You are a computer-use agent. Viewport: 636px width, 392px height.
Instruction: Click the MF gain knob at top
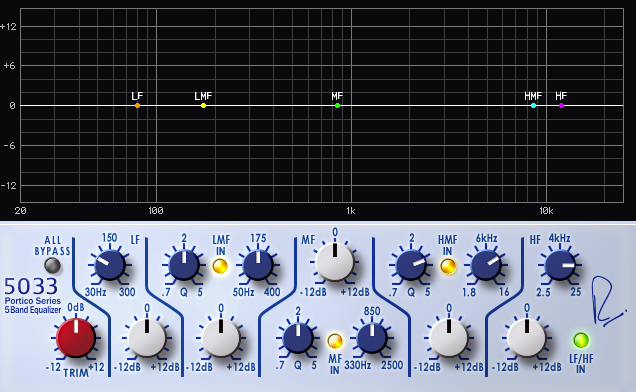click(335, 262)
